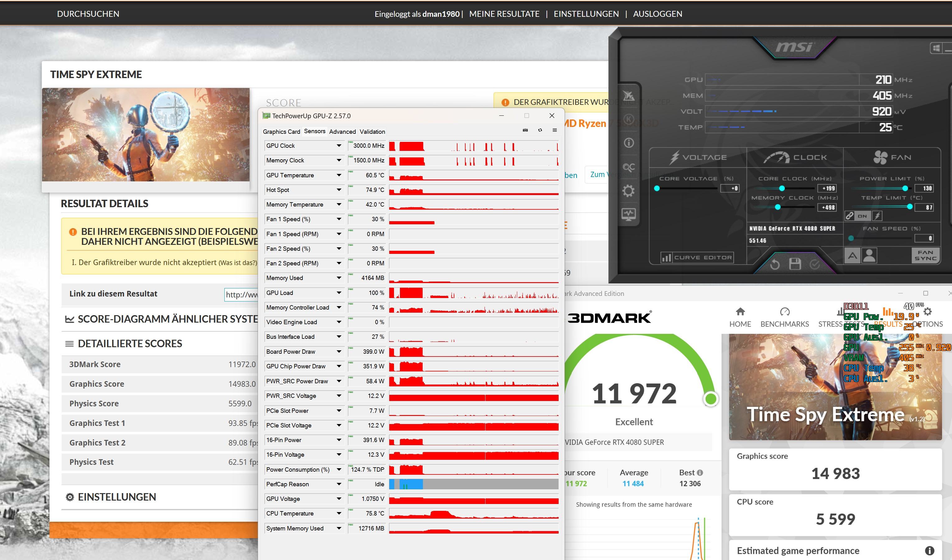Click the lightning bolt icon beside ON link

click(877, 216)
